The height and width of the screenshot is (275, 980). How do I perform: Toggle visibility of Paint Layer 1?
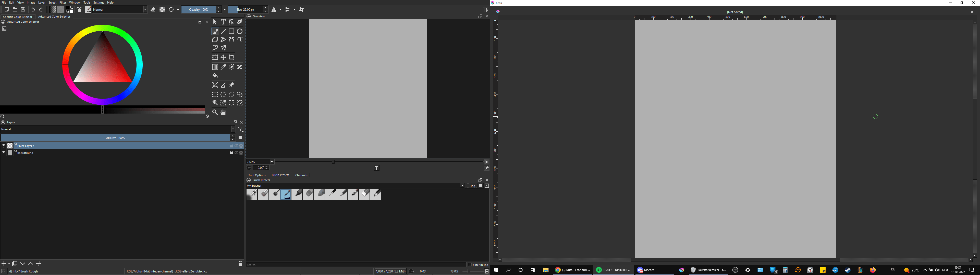[x=4, y=145]
